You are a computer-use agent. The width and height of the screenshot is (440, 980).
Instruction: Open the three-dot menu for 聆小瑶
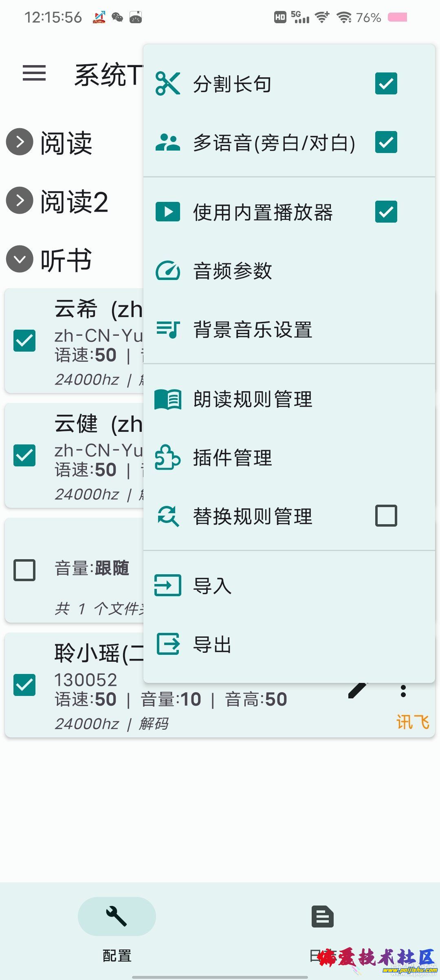403,691
